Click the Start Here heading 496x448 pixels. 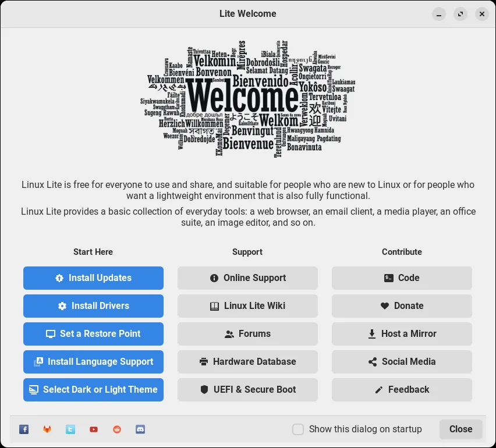tap(93, 252)
